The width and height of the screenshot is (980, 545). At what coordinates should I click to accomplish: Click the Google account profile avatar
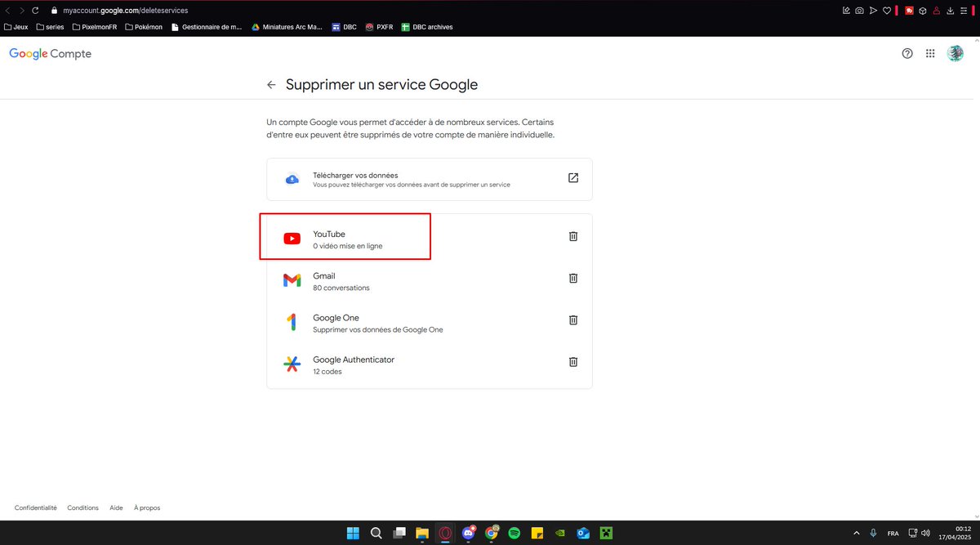pyautogui.click(x=955, y=54)
